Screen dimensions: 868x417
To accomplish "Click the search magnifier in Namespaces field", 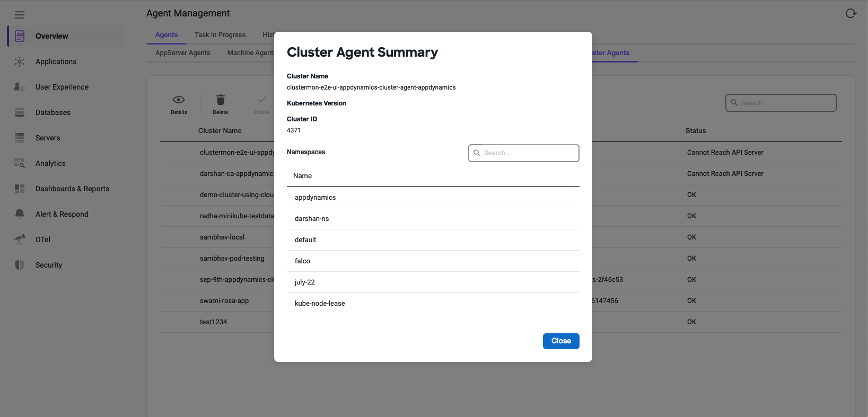I will (x=477, y=153).
